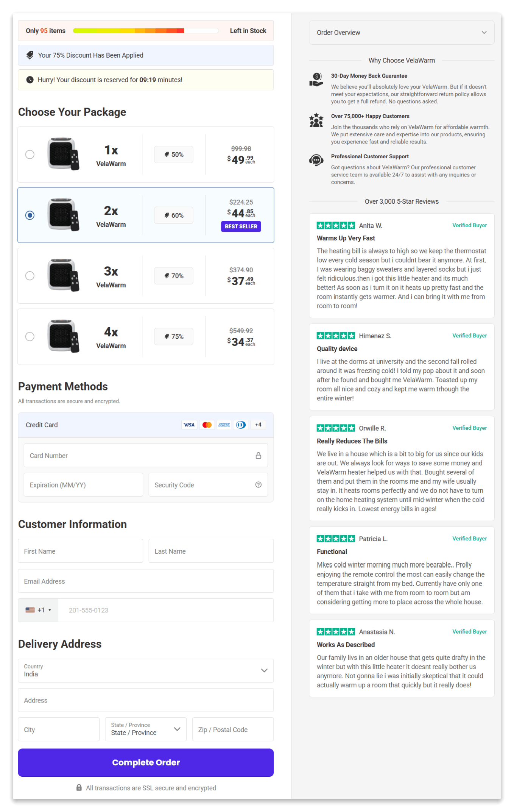Focus the phone number field
This screenshot has width=514, height=812.
(166, 610)
